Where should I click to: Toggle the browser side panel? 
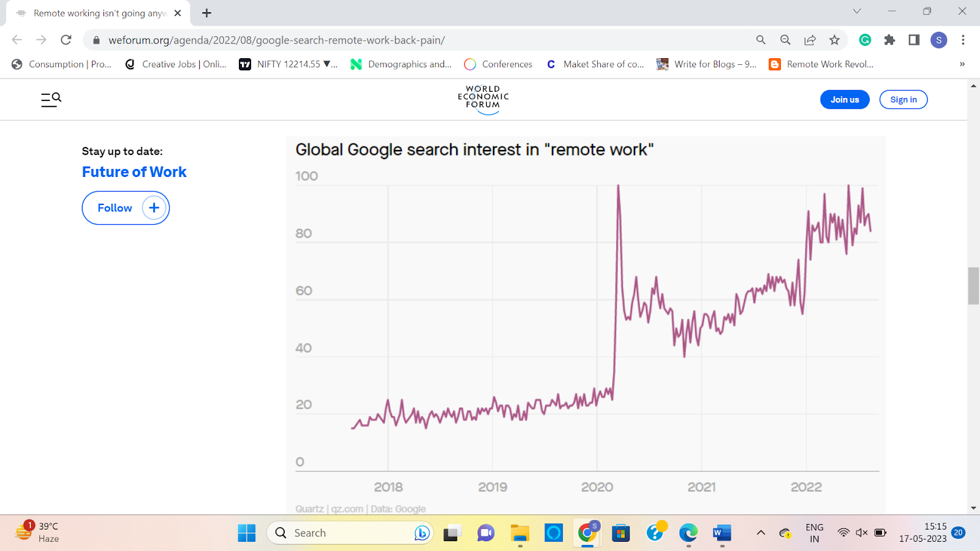(x=914, y=40)
